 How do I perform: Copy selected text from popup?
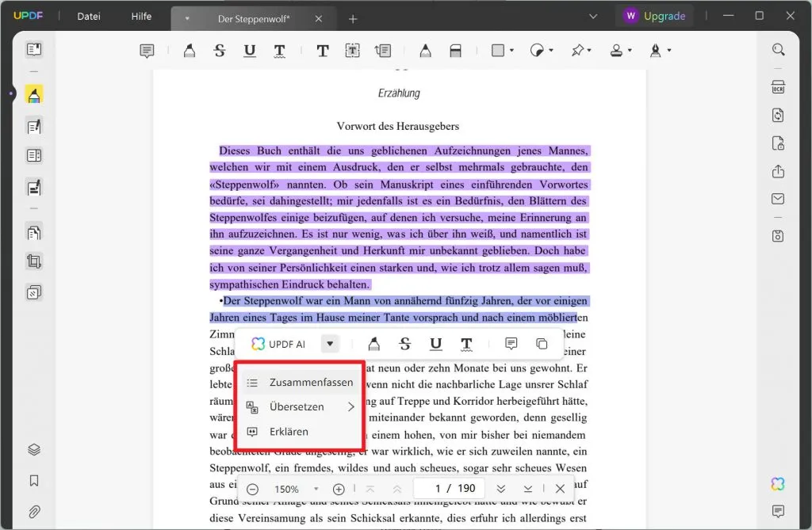tap(542, 344)
